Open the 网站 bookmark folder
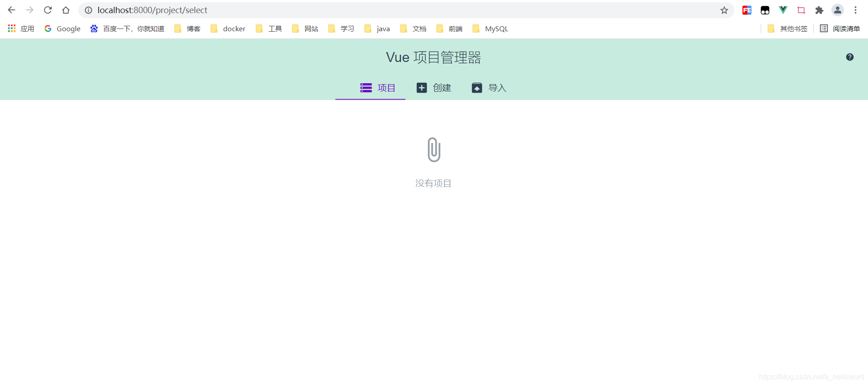Viewport: 868px width, 385px height. (305, 29)
